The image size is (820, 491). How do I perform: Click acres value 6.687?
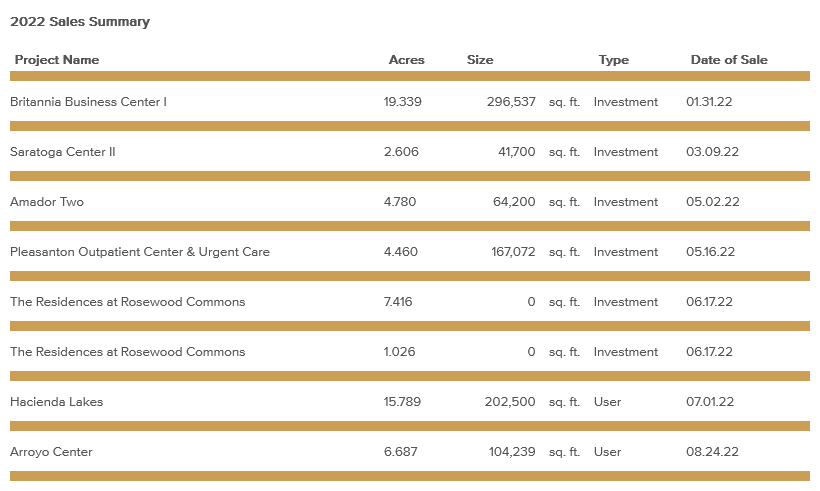click(401, 452)
